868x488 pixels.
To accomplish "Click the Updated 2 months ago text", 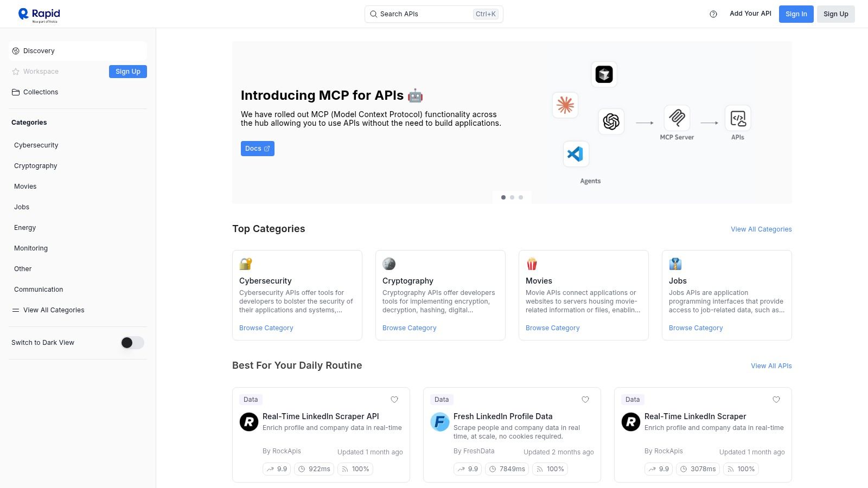I will 559,452.
